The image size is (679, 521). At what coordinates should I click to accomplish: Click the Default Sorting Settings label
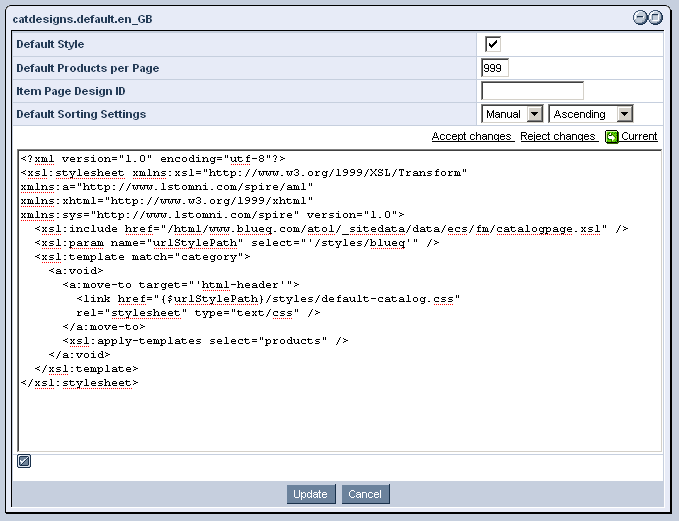point(81,114)
